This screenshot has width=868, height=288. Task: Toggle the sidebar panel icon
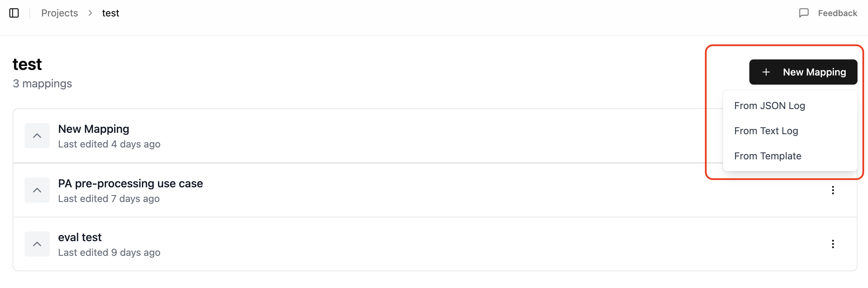[x=14, y=13]
